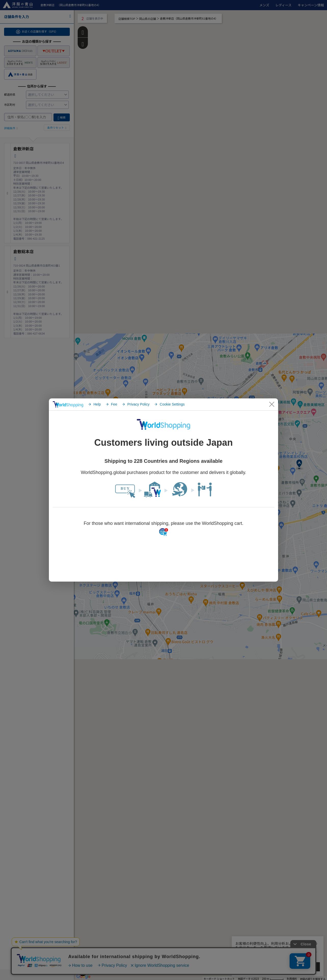
Task: Open the キャンペーン情報 menu item
Action: point(311,5)
